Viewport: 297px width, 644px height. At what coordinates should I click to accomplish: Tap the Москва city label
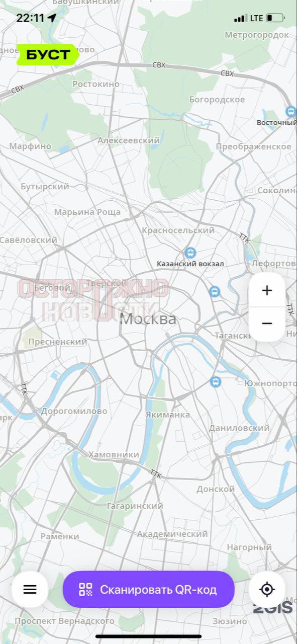click(x=148, y=318)
